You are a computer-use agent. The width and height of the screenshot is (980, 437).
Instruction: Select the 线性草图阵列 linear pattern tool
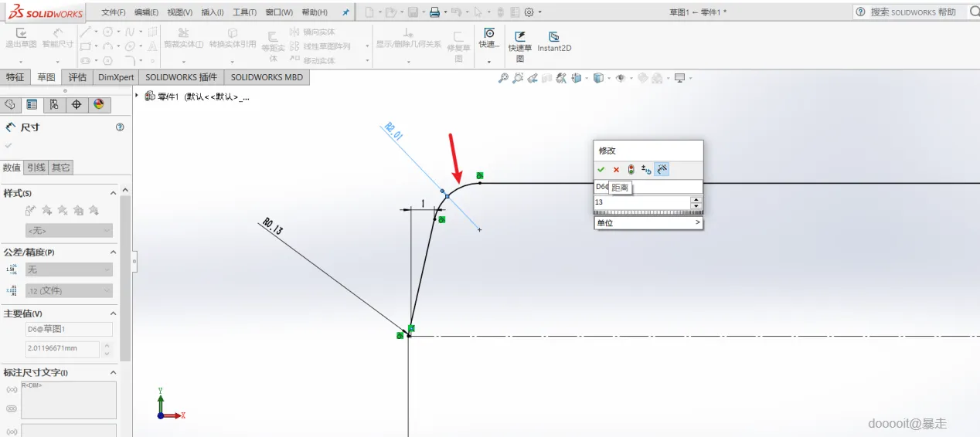319,46
